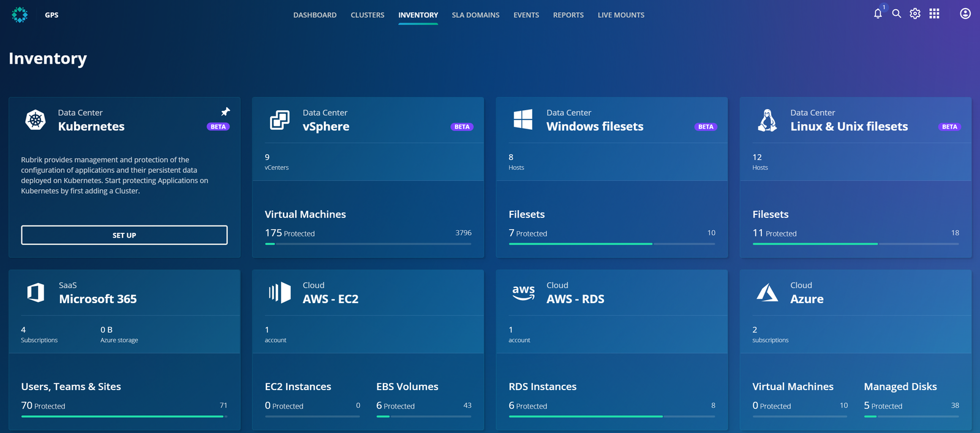The width and height of the screenshot is (980, 433).
Task: Open the Windows filesets card title
Action: point(595,127)
